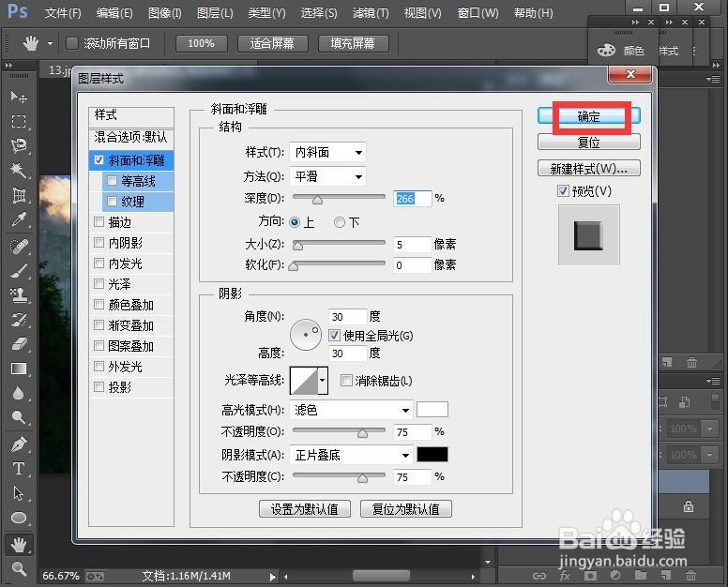Viewport: 728px width, 587px height.
Task: Enable the 投影 drop shadow checkbox
Action: pos(99,386)
